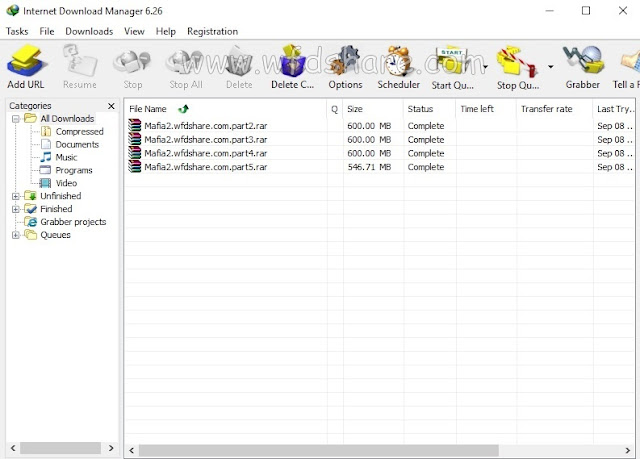Click RAR archive icon of part3.rar
This screenshot has height=459, width=640.
(x=134, y=139)
